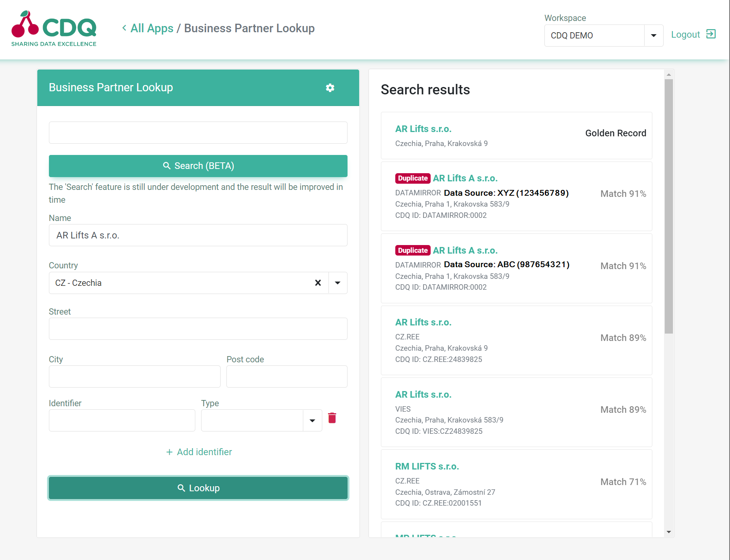730x560 pixels.
Task: Expand the Workspace dropdown arrow
Action: (x=654, y=36)
